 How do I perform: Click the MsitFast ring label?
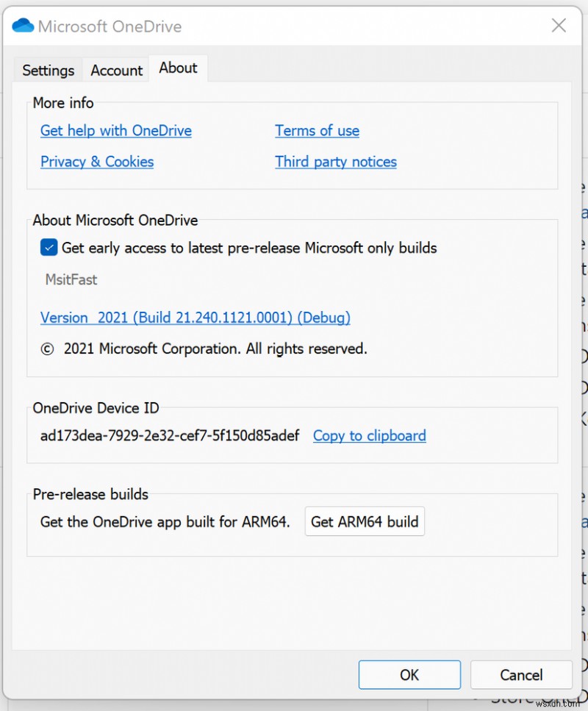point(71,280)
